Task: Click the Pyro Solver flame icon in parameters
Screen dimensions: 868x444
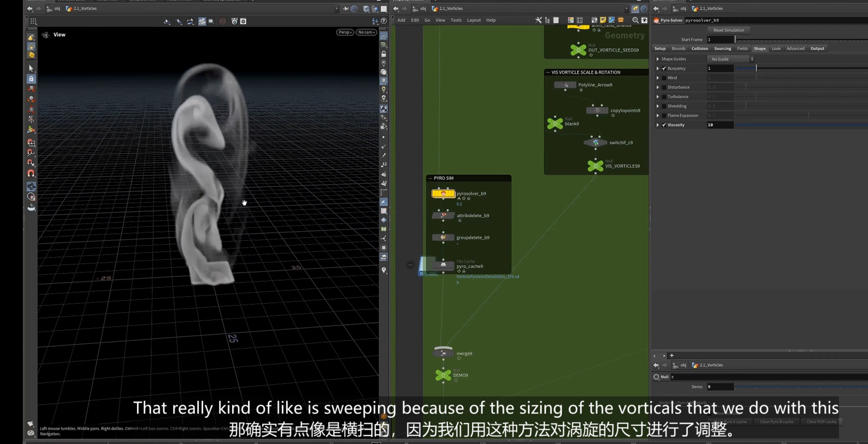Action: pos(657,20)
